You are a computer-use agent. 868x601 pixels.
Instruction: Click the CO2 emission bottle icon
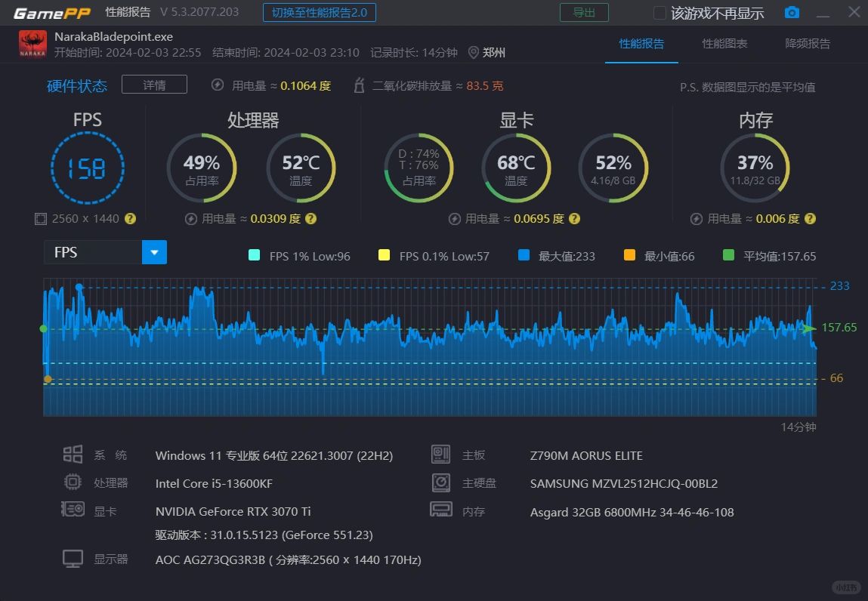pos(360,85)
